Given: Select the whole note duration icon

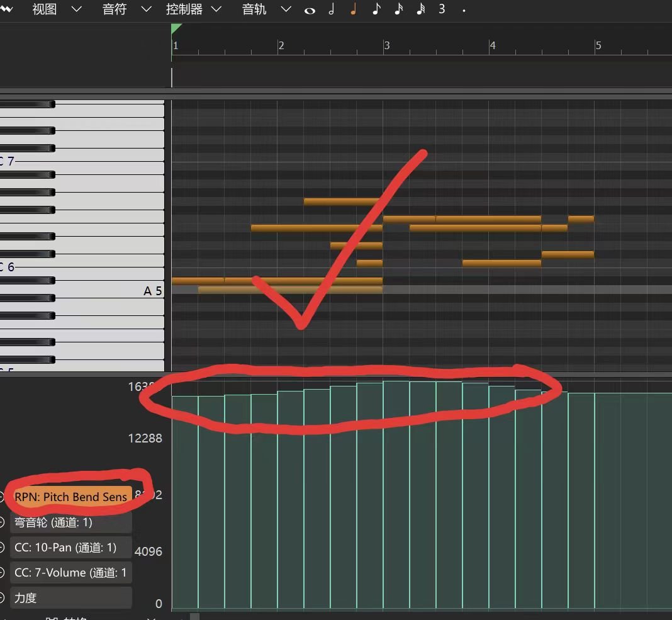Looking at the screenshot, I should 309,10.
